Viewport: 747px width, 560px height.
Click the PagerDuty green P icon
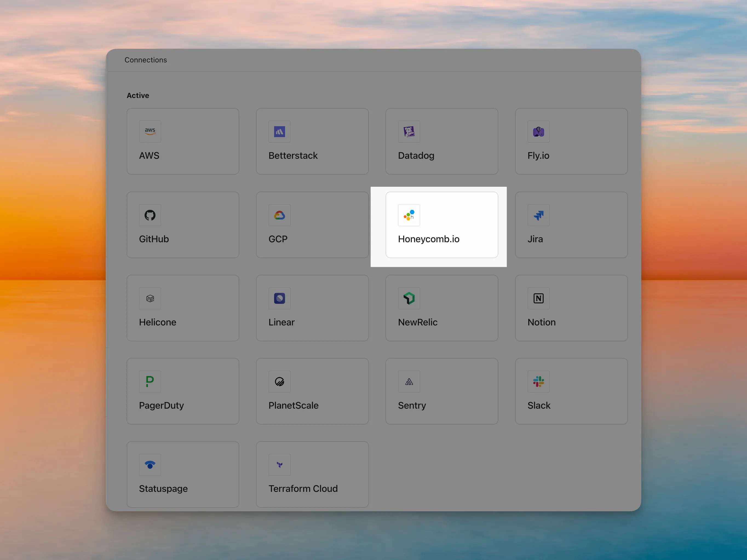pyautogui.click(x=150, y=382)
